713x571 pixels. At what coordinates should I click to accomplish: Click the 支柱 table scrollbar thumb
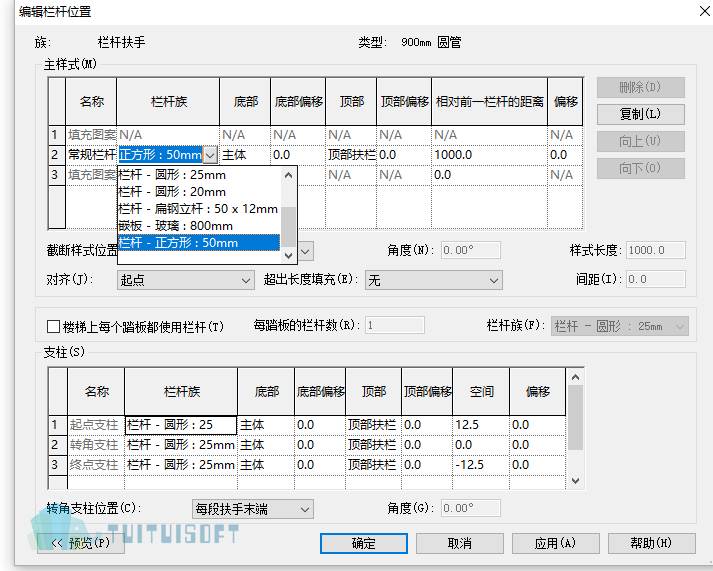click(x=575, y=417)
